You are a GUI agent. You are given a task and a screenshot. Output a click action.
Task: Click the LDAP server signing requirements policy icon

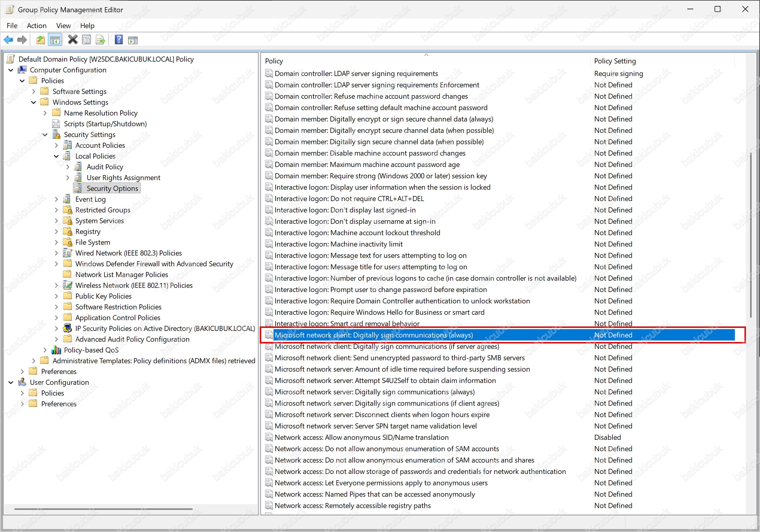pos(269,74)
